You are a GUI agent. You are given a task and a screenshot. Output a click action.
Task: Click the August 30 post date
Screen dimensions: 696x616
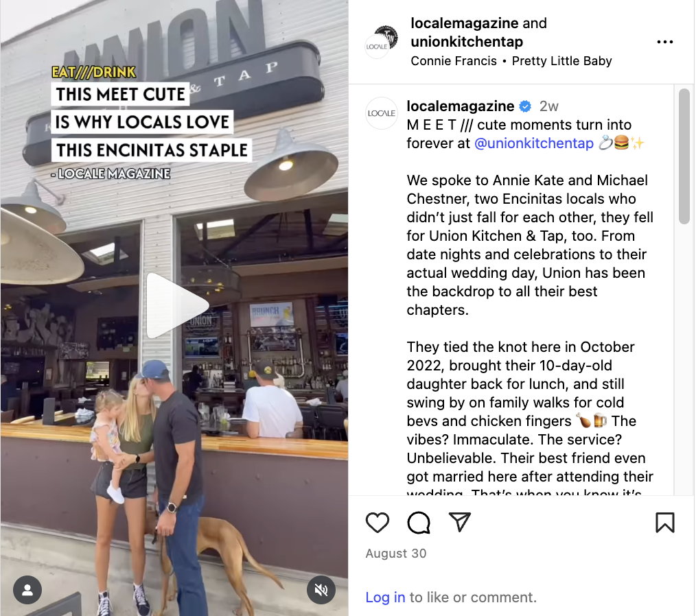tap(395, 554)
